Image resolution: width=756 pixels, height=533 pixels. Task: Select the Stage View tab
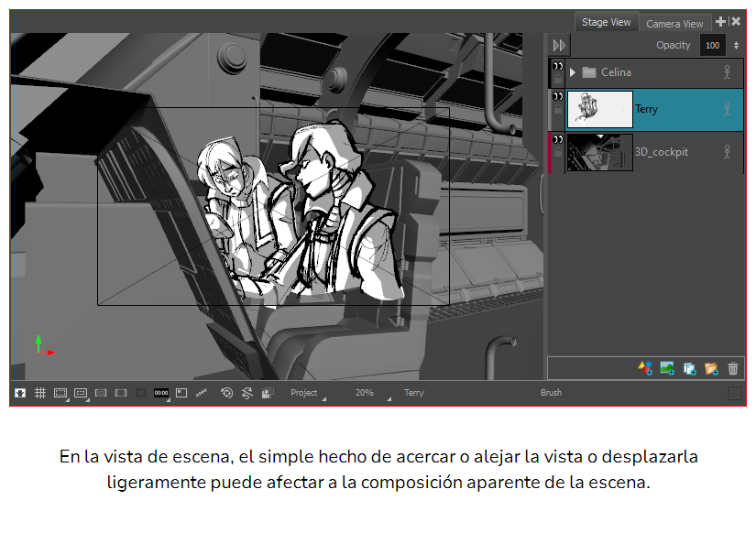pos(606,22)
